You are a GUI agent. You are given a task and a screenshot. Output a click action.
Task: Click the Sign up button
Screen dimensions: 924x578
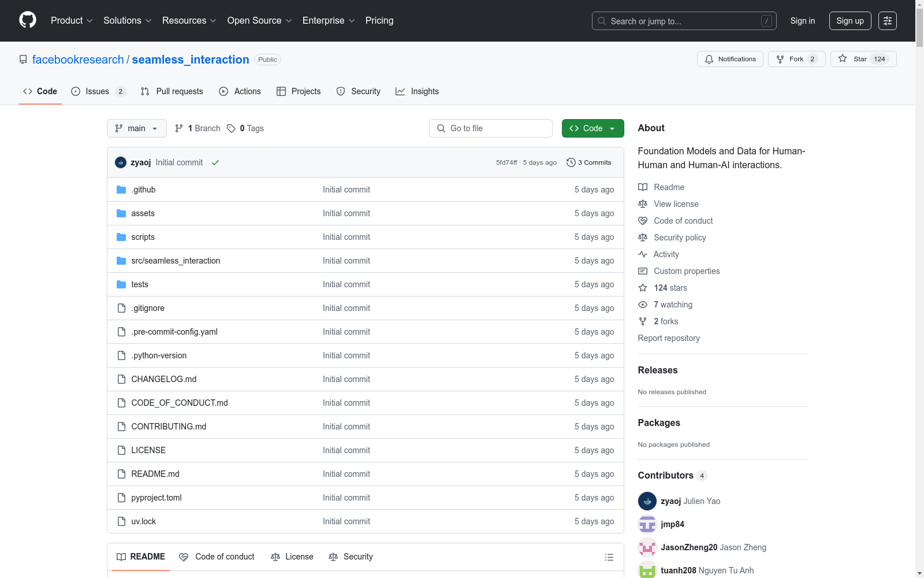coord(850,21)
